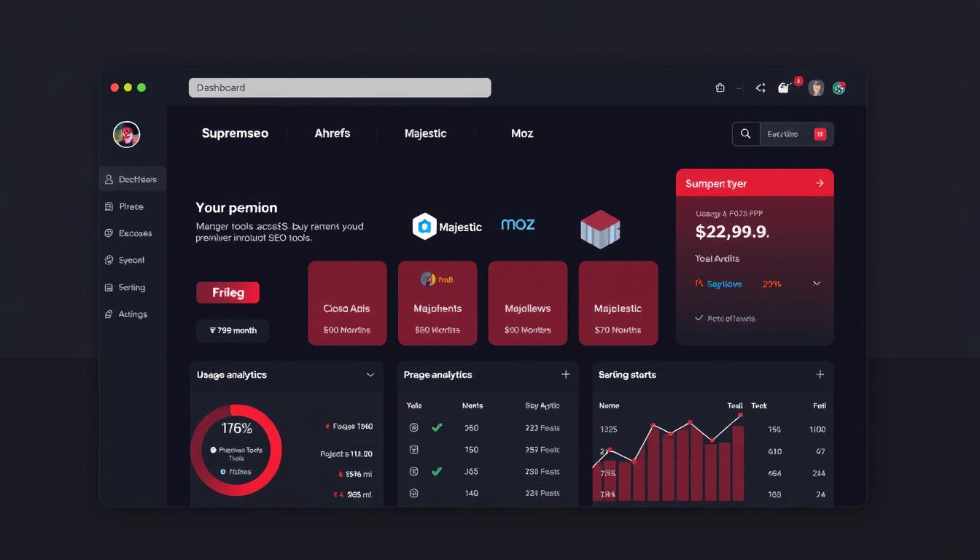The height and width of the screenshot is (560, 980).
Task: Click the Yoal Ardits label
Action: (717, 258)
